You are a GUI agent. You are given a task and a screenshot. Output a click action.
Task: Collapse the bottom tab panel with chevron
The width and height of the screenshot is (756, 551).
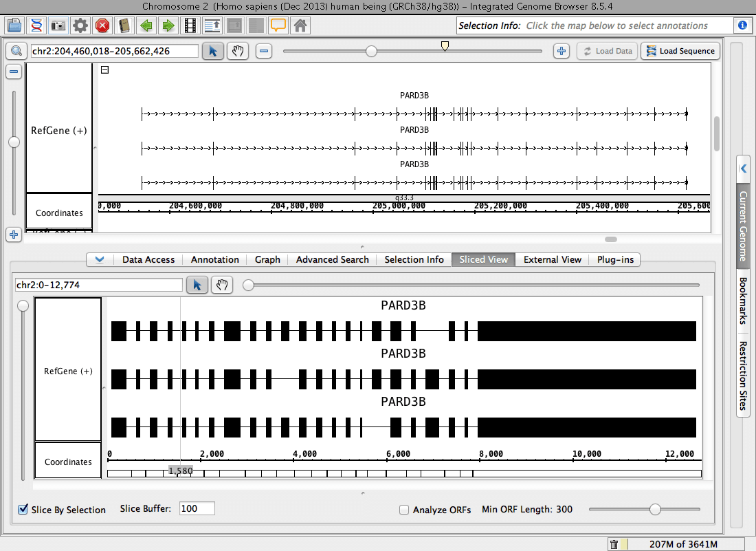tap(100, 259)
